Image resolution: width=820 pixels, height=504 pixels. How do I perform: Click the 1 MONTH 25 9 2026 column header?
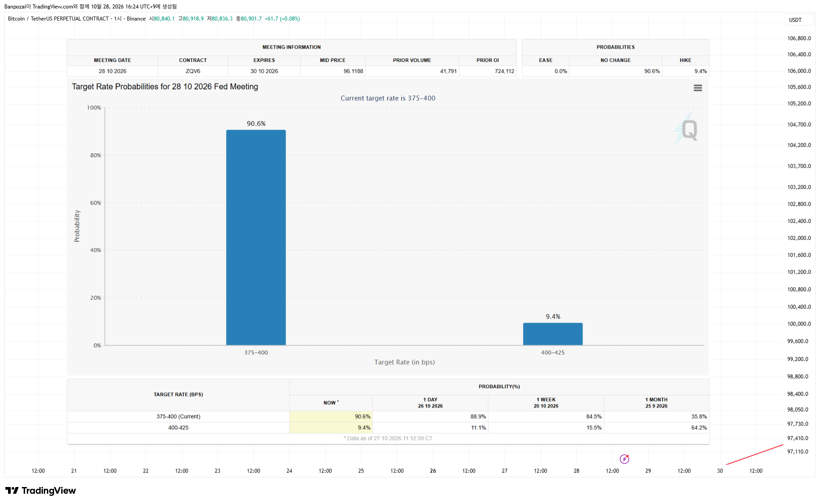(656, 403)
